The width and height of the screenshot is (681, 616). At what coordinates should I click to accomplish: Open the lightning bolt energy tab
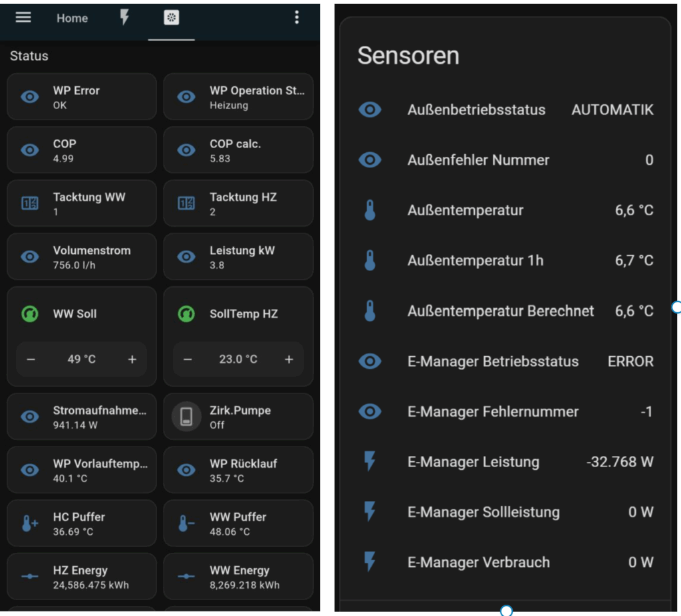coord(124,18)
